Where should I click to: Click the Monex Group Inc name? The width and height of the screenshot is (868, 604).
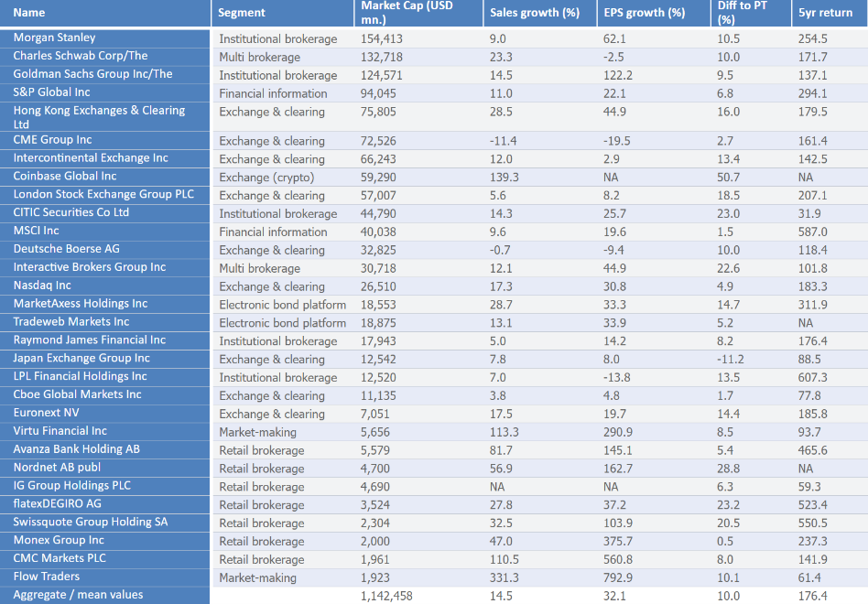point(59,541)
